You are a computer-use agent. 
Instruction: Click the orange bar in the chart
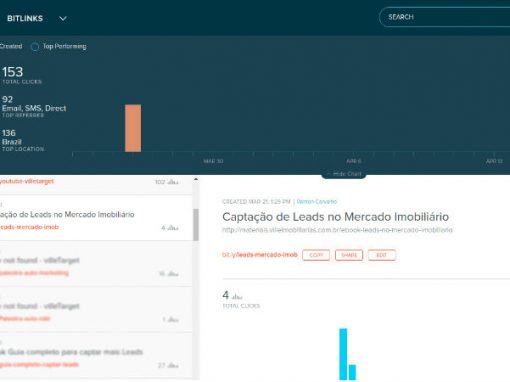pos(133,128)
